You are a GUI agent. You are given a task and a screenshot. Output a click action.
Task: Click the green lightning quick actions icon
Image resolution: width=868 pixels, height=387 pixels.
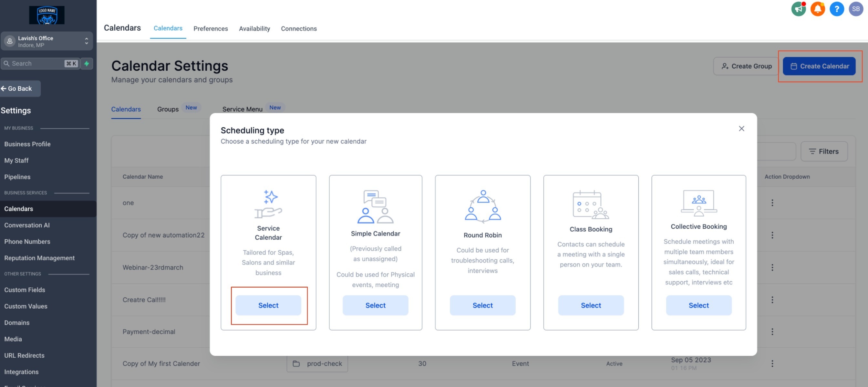tap(87, 63)
